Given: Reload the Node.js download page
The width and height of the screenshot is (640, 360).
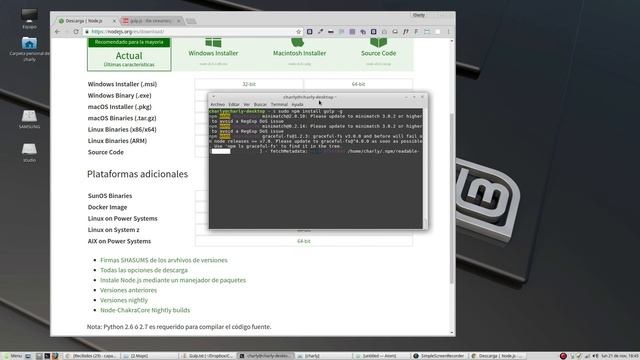Looking at the screenshot, I should pyautogui.click(x=76, y=31).
